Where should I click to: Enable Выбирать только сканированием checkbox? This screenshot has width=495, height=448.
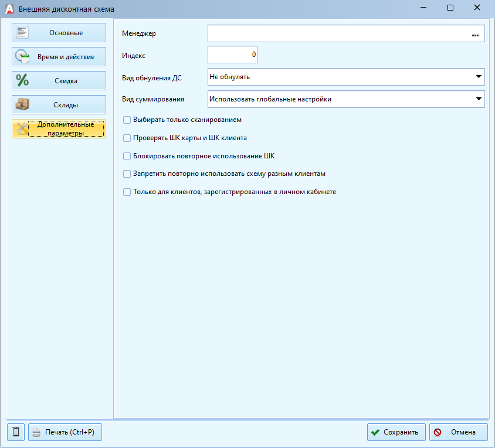127,120
